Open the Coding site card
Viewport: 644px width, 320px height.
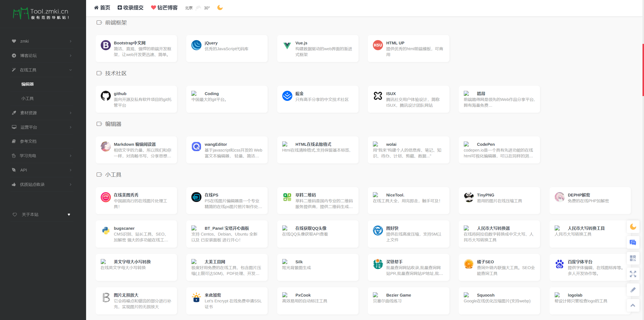pyautogui.click(x=227, y=99)
